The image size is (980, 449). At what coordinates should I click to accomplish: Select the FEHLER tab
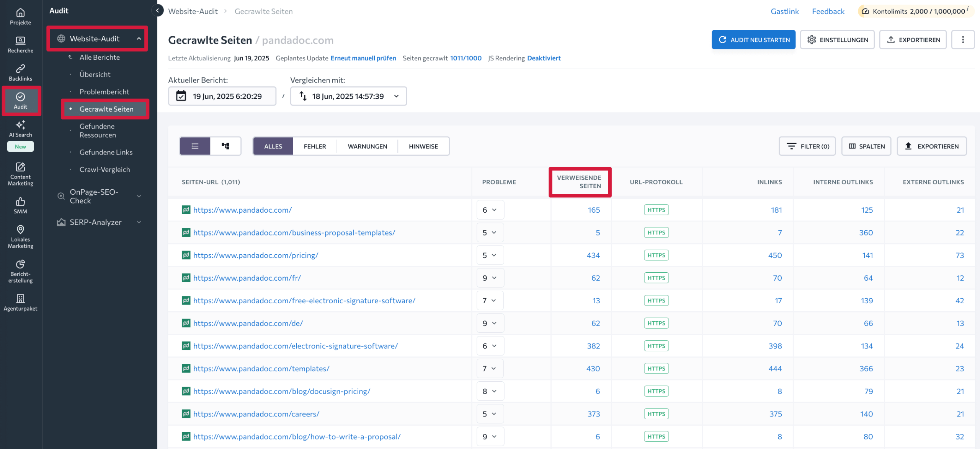(315, 146)
